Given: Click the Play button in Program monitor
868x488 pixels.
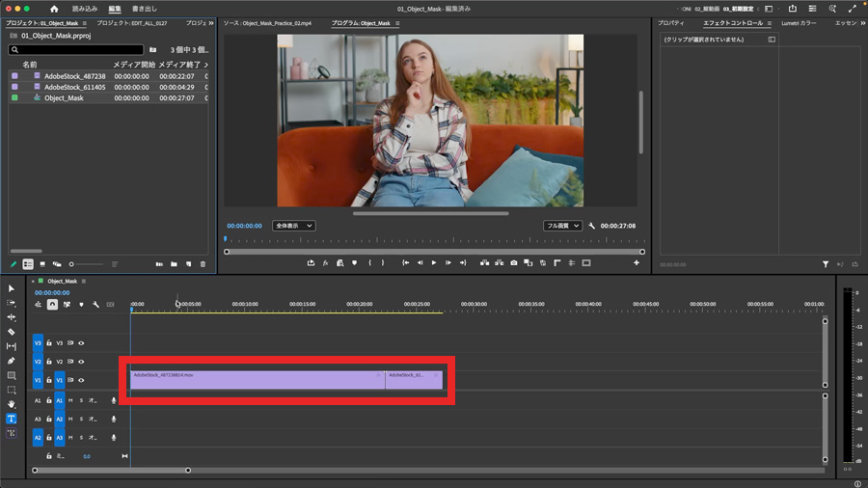Looking at the screenshot, I should 434,263.
